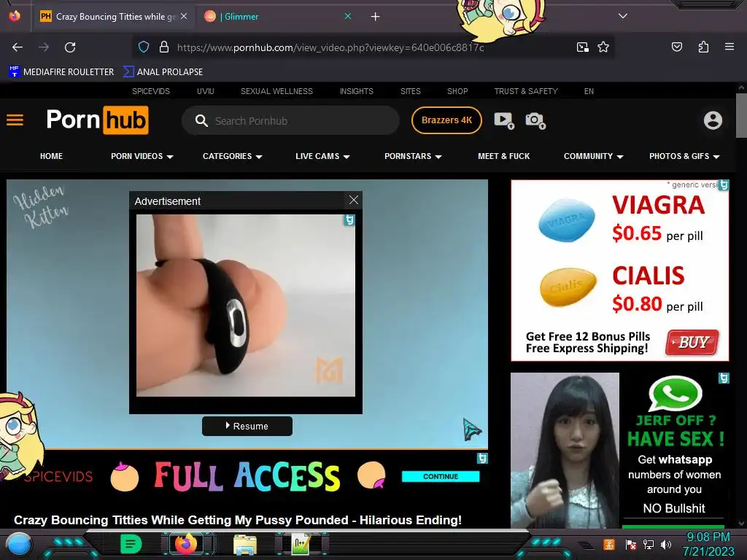The height and width of the screenshot is (560, 747).
Task: Click the picture-in-picture icon in the address bar
Action: tap(582, 47)
